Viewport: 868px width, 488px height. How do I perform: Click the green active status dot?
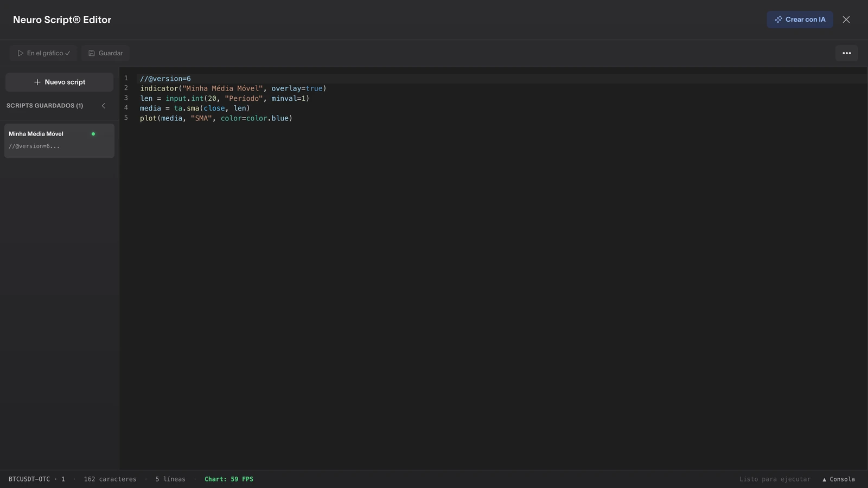point(93,134)
